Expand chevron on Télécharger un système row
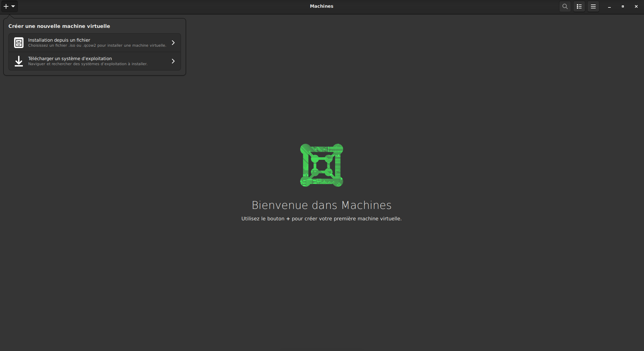This screenshot has width=644, height=351. [173, 61]
